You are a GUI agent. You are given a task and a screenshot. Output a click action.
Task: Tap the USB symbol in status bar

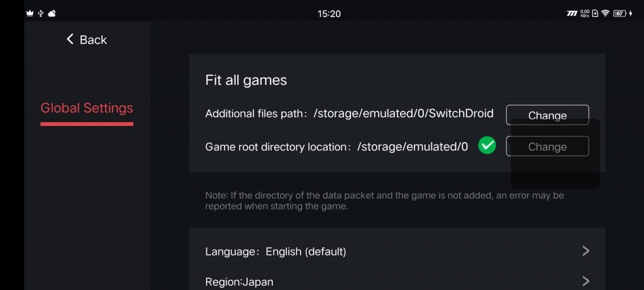(x=41, y=14)
